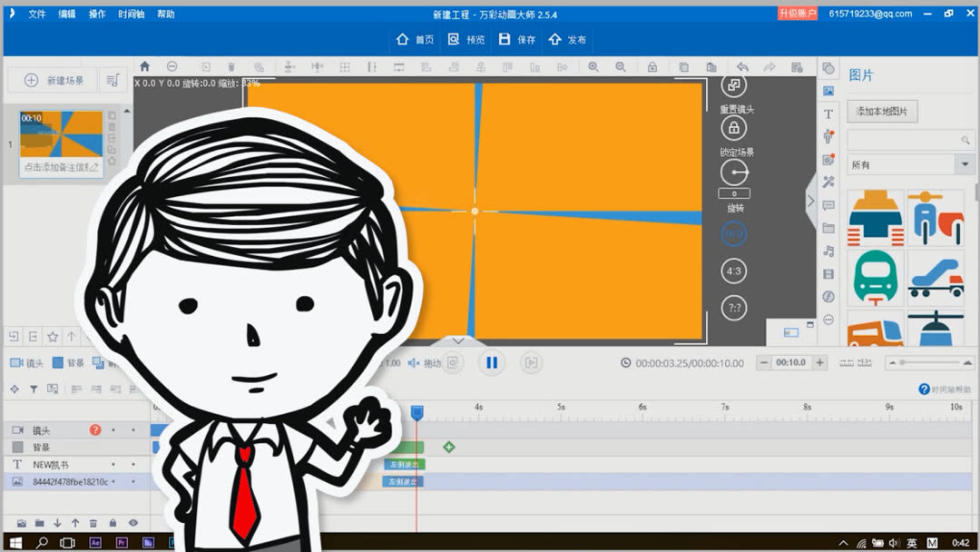
Task: Adjust the timeline zoom slider
Action: click(x=929, y=362)
